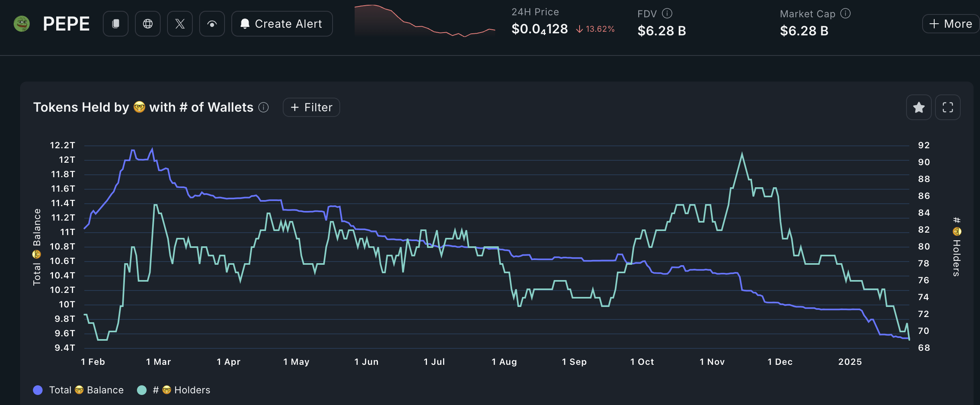Show the Market Cap info tooltip icon
Image resolution: width=980 pixels, height=405 pixels.
coord(845,14)
